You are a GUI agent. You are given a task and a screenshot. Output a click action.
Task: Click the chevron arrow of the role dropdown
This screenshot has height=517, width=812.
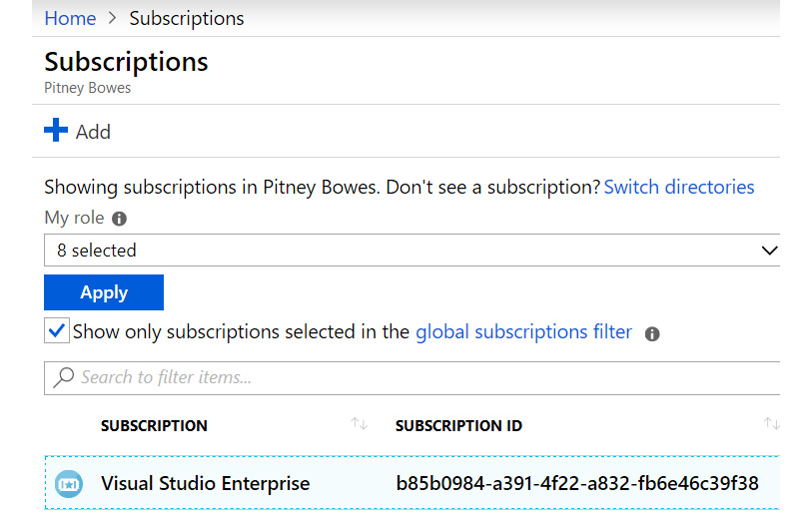769,251
